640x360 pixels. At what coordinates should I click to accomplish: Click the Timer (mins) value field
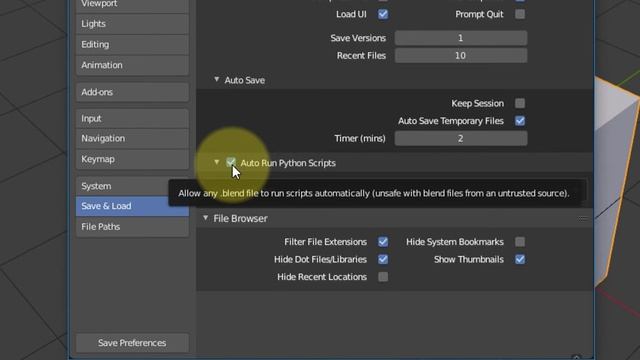(x=461, y=138)
